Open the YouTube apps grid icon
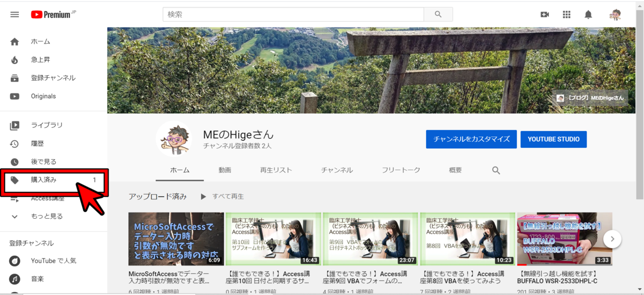Screen dimensions: 644x295 click(567, 15)
